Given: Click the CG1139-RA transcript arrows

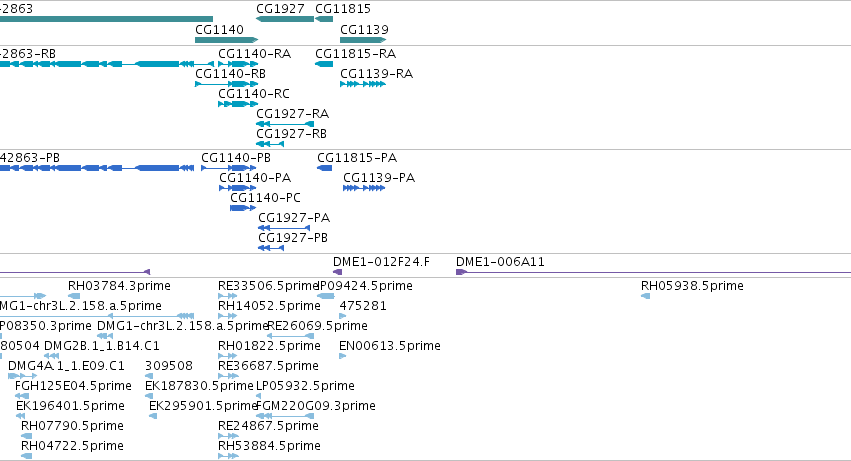Looking at the screenshot, I should coord(363,84).
